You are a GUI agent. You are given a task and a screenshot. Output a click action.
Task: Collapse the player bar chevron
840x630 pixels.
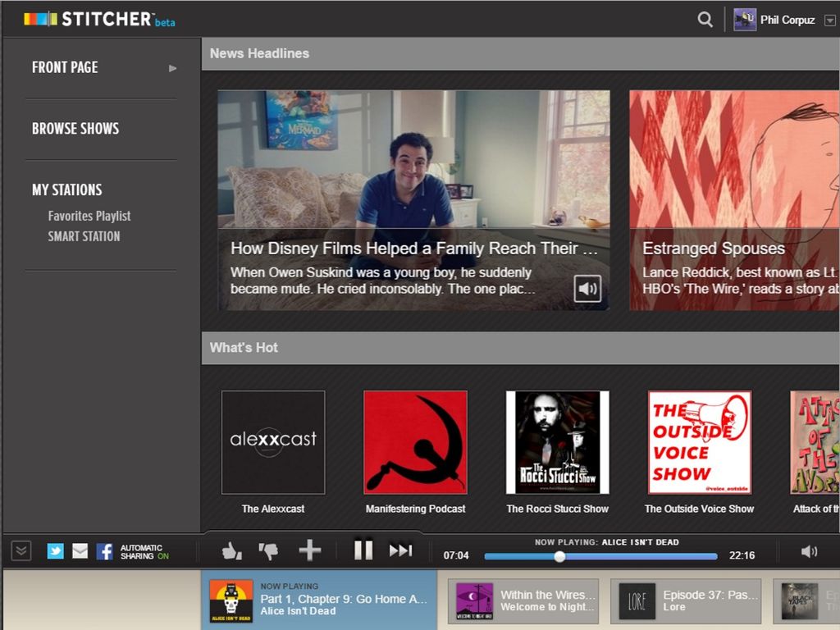coord(21,550)
